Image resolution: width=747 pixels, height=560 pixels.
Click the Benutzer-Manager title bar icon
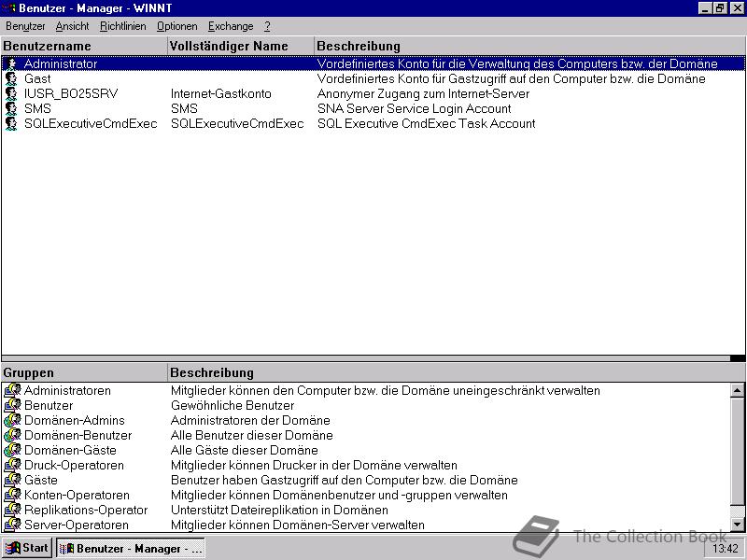(9, 8)
